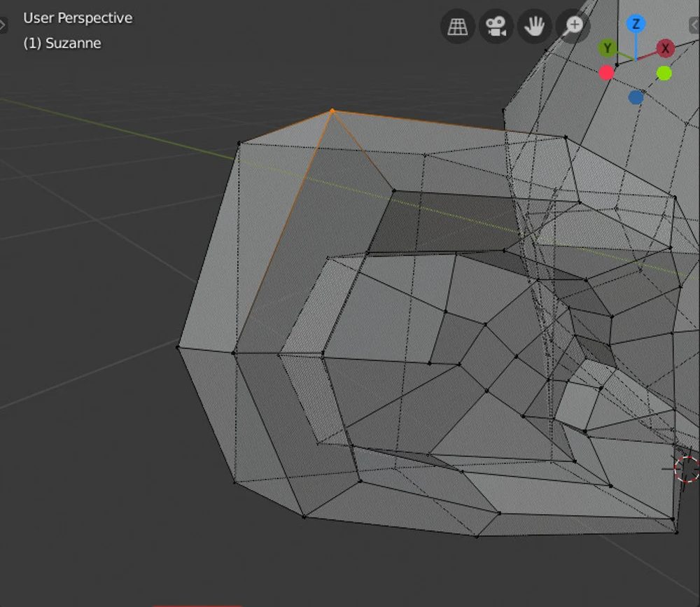Click unlabeled pink-red dot on navigation gizmo
The image size is (700, 607).
click(x=606, y=73)
